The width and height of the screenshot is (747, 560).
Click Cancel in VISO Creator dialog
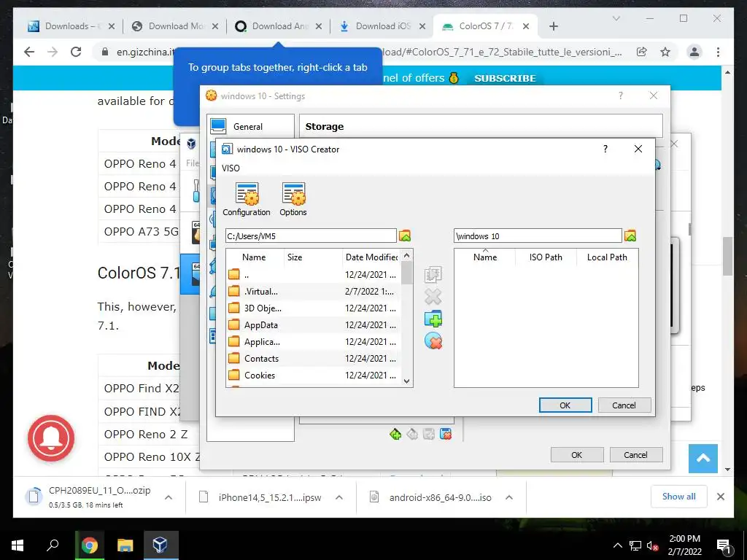pyautogui.click(x=624, y=405)
